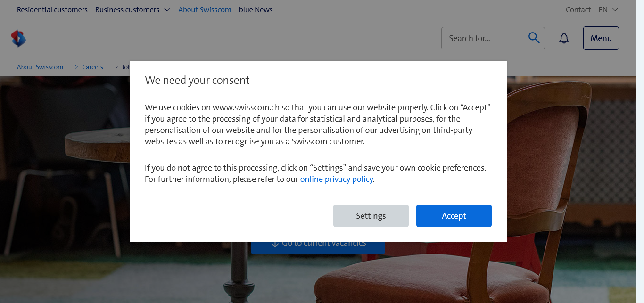
Task: Go to Residential customers section
Action: [52, 9]
